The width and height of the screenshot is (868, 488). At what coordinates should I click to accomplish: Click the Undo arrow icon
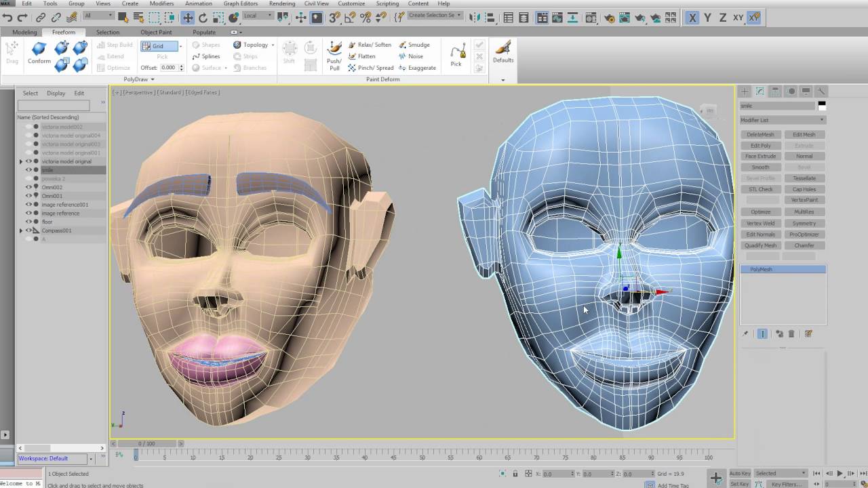pos(7,18)
